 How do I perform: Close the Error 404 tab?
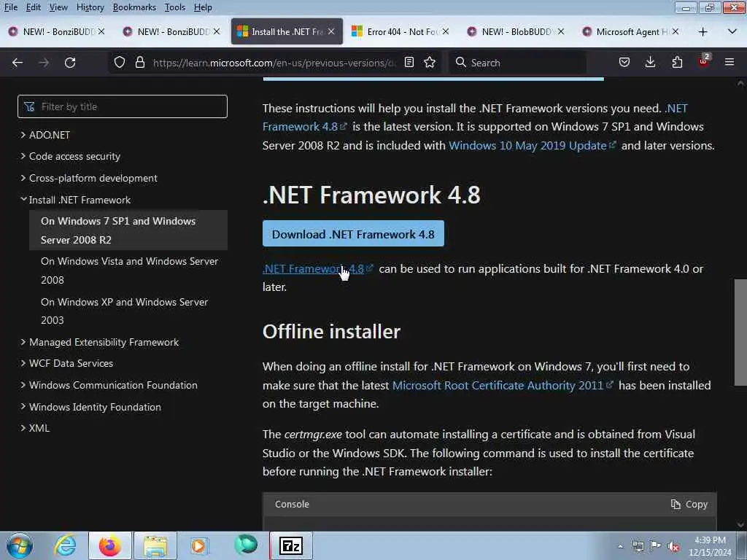(x=446, y=31)
